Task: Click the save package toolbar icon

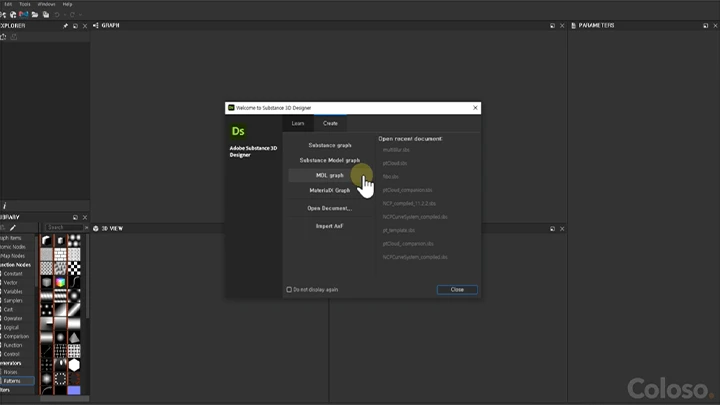Action: coord(46,15)
